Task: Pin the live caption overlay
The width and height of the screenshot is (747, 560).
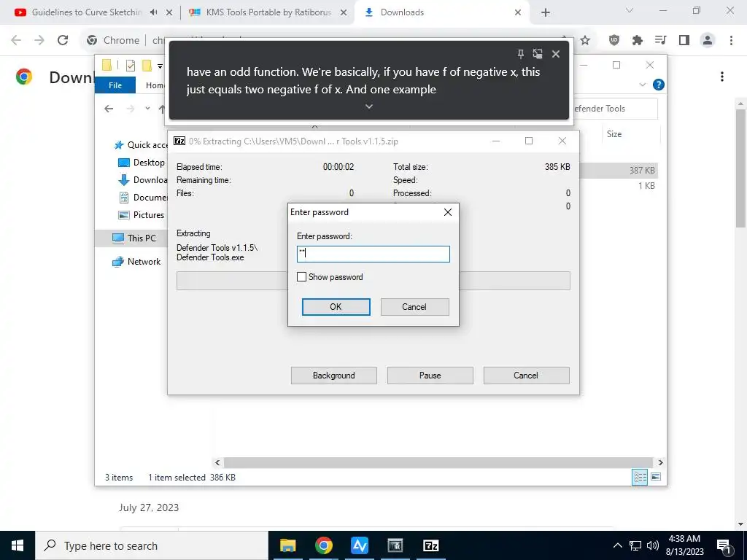Action: (x=521, y=54)
